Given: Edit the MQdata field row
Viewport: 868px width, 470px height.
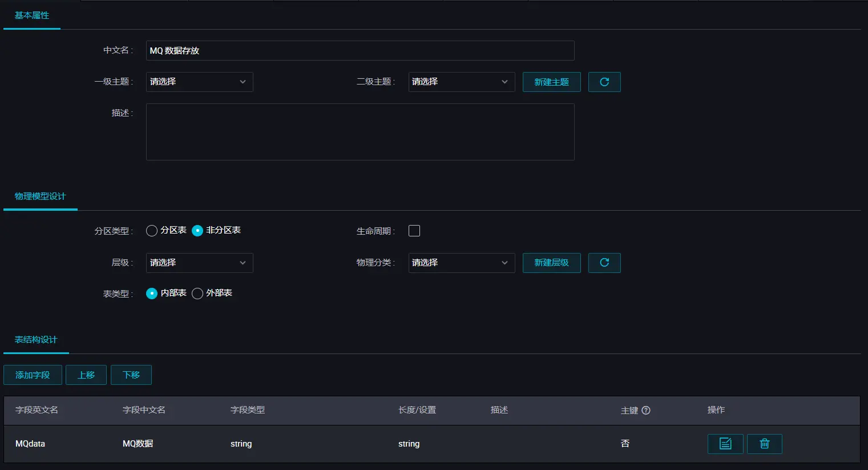Looking at the screenshot, I should pos(725,444).
